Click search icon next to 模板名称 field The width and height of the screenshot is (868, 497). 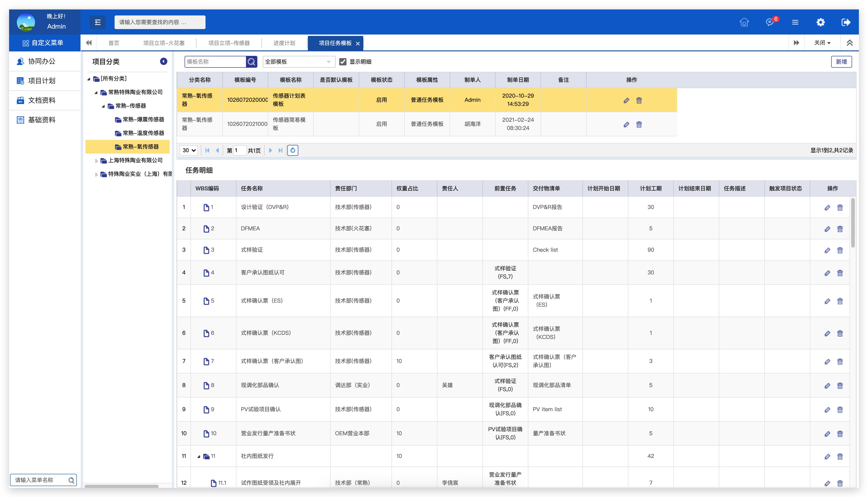coord(251,62)
